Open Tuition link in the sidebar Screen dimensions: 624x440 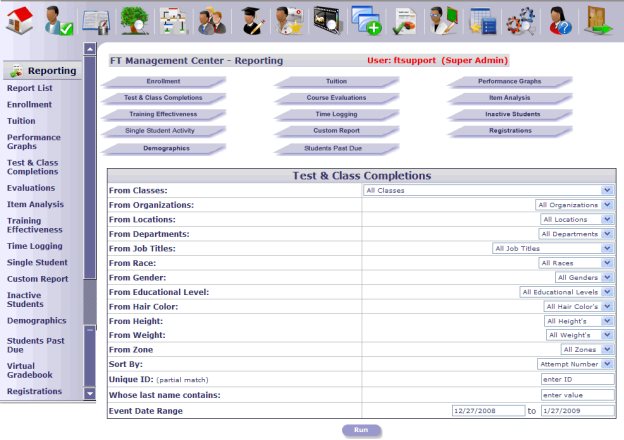(21, 121)
